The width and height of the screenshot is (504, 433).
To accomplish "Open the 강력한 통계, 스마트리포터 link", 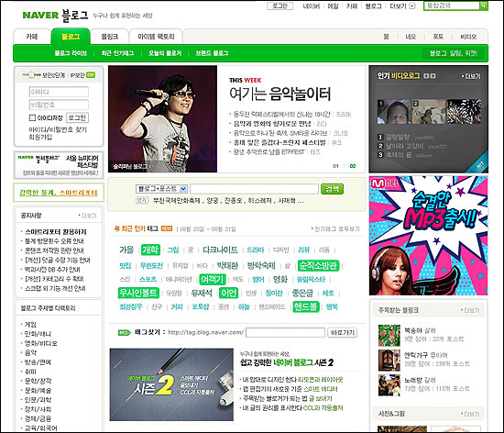I will [x=58, y=193].
